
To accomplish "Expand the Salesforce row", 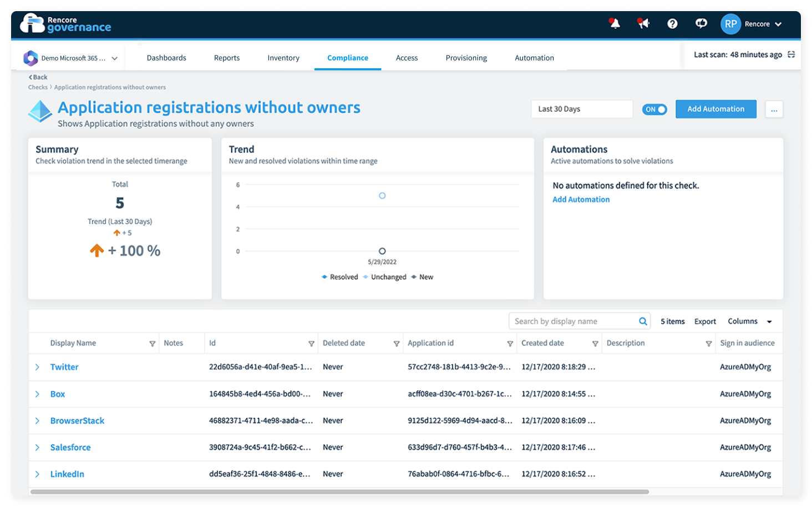I will click(37, 447).
